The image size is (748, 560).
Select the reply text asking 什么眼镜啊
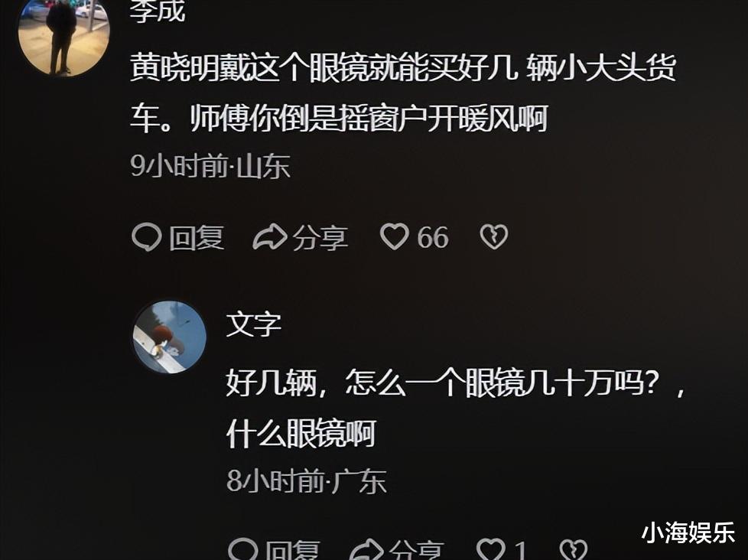pyautogui.click(x=457, y=408)
